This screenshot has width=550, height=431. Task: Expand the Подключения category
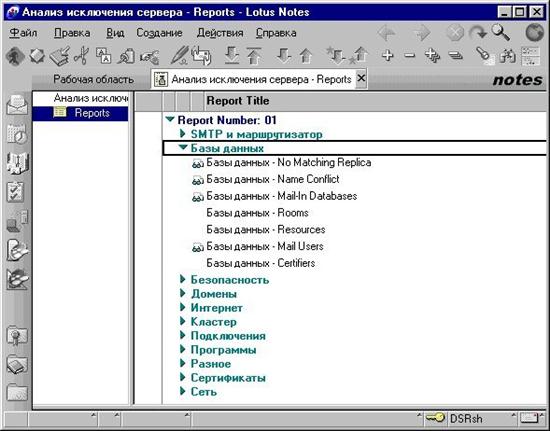tap(182, 335)
